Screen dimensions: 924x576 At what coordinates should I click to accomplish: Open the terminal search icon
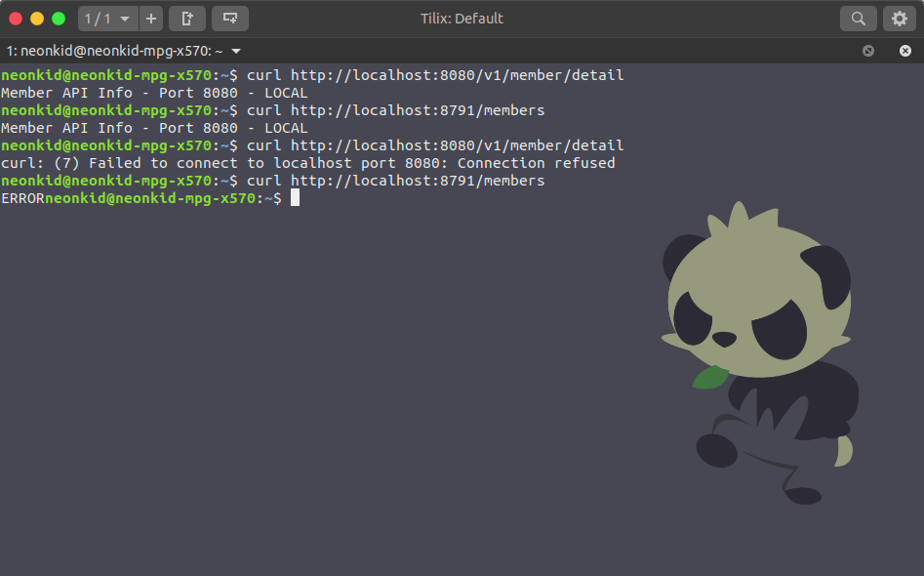point(858,19)
